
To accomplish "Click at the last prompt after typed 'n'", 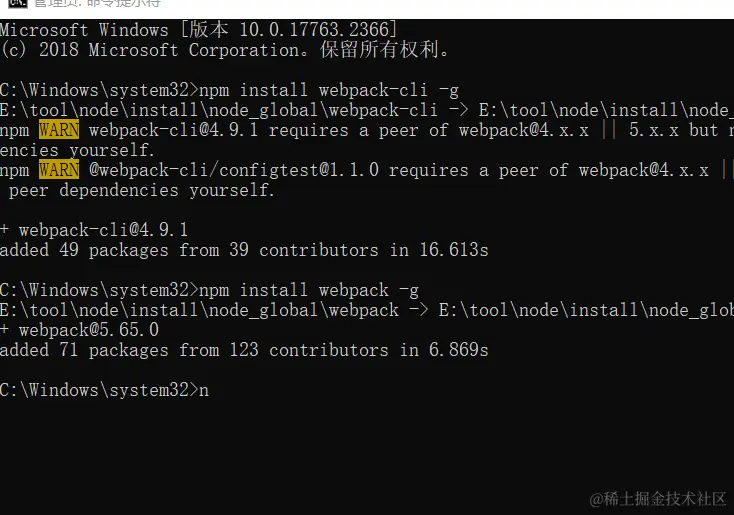I will (212, 390).
